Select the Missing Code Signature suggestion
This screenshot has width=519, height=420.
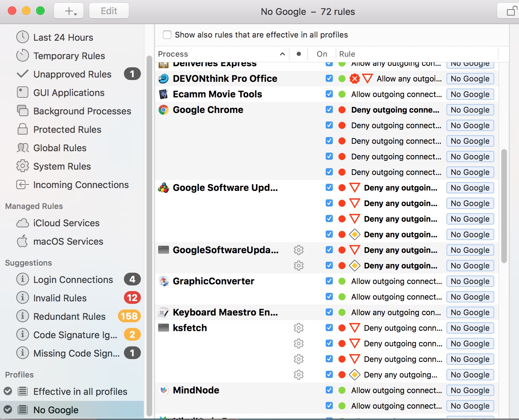76,353
